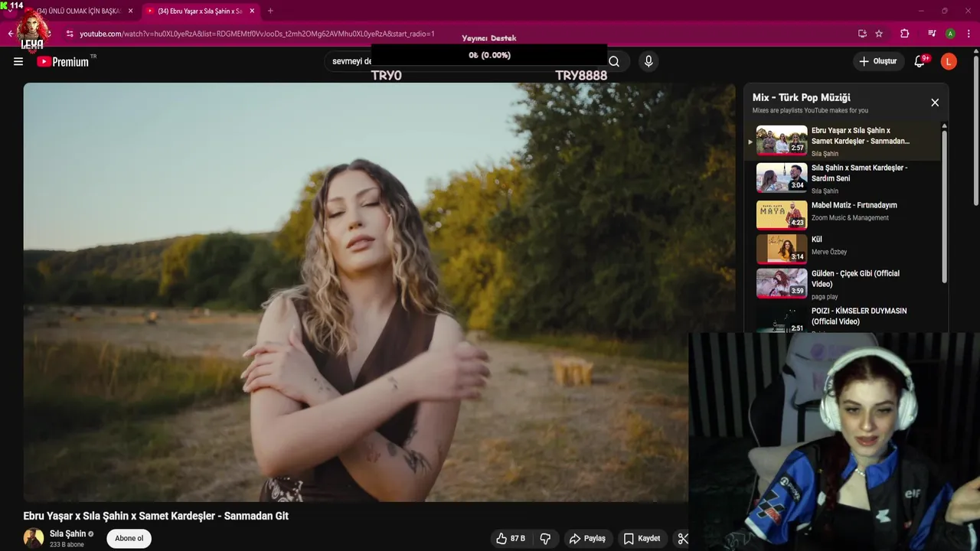Select POIZI - KİMSELER DUYMASIN title
This screenshot has width=980, height=551.
[x=859, y=316]
